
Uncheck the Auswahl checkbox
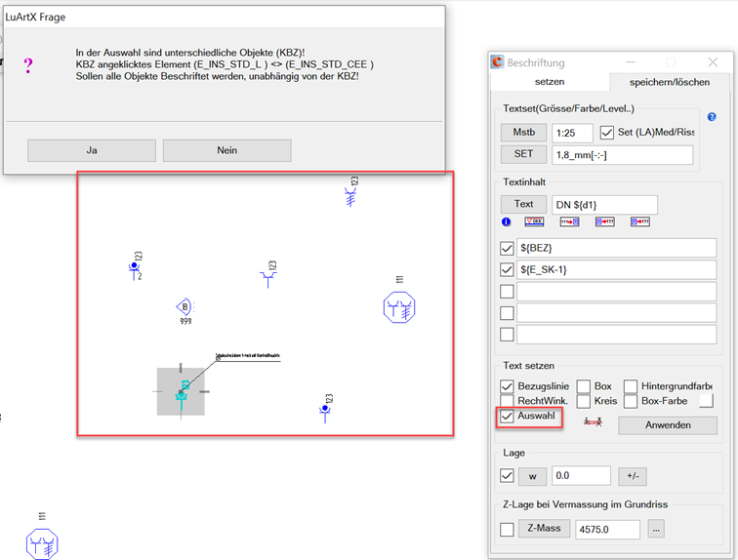pos(507,417)
